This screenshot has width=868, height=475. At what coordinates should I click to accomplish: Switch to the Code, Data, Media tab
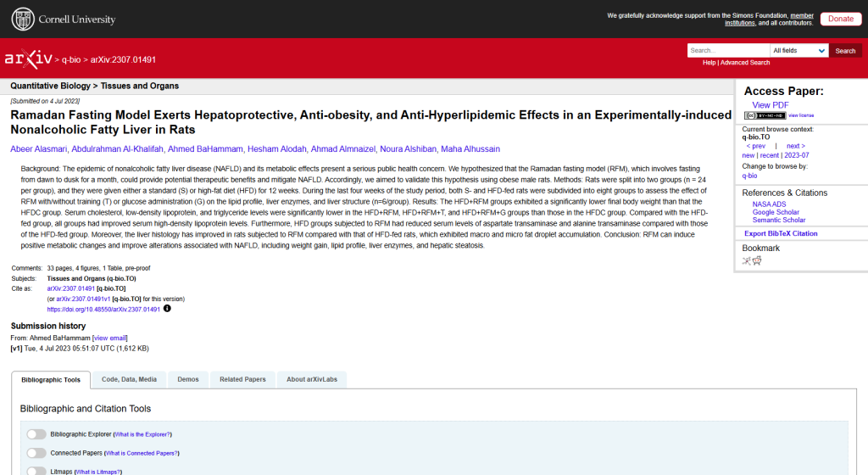point(129,379)
